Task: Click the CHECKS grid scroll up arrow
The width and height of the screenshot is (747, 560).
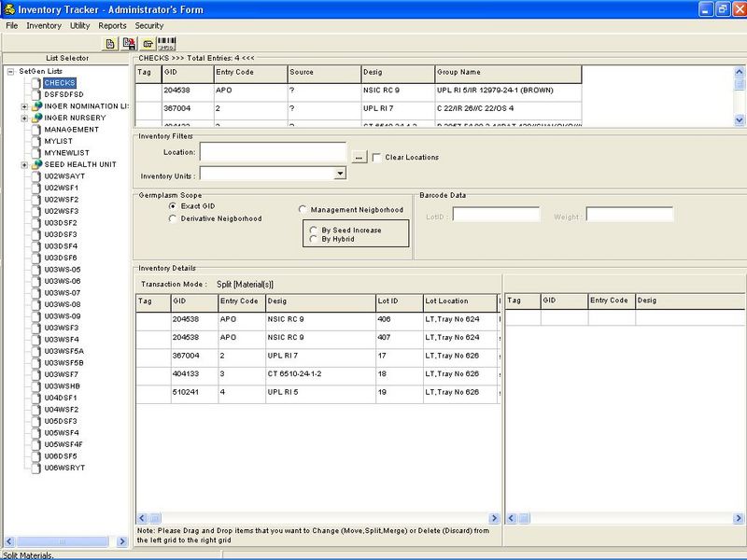Action: [x=739, y=73]
